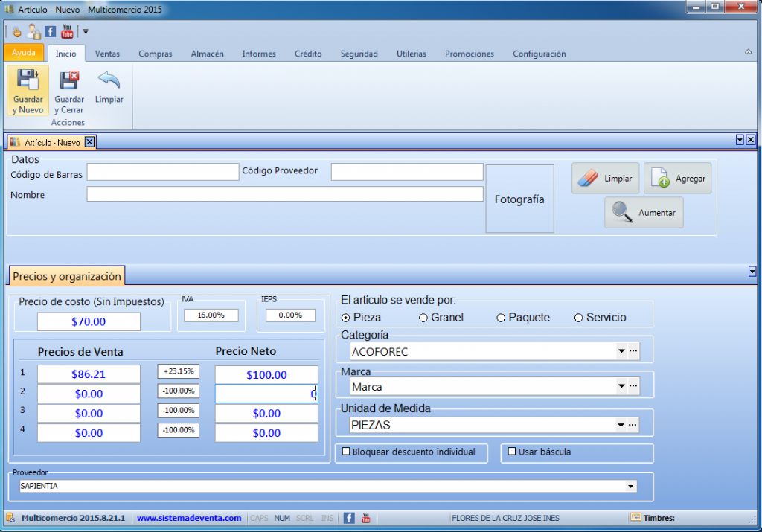Screen dimensions: 762x532
Task: Click Guardar y Cerrar icon
Action: click(x=69, y=80)
